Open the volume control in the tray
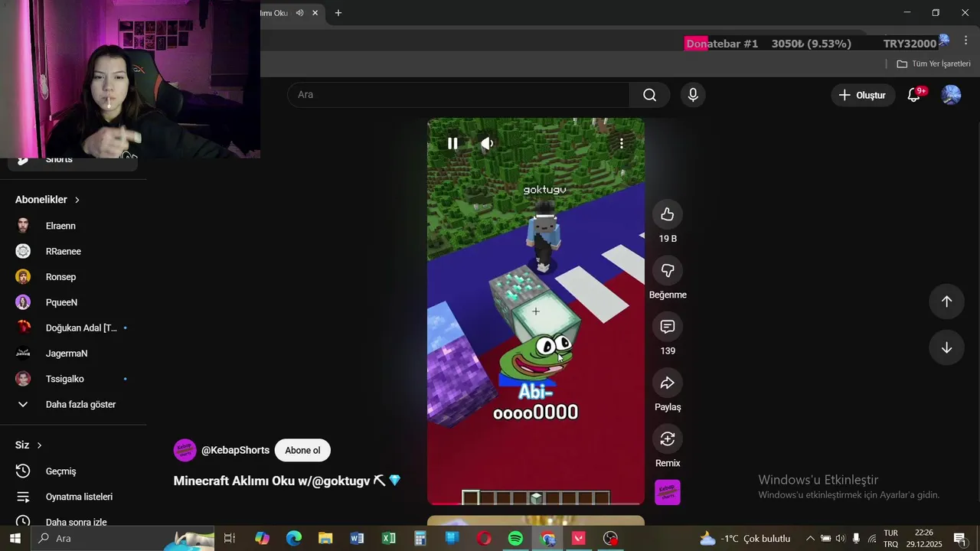Screen dimensions: 980x551 click(x=841, y=538)
